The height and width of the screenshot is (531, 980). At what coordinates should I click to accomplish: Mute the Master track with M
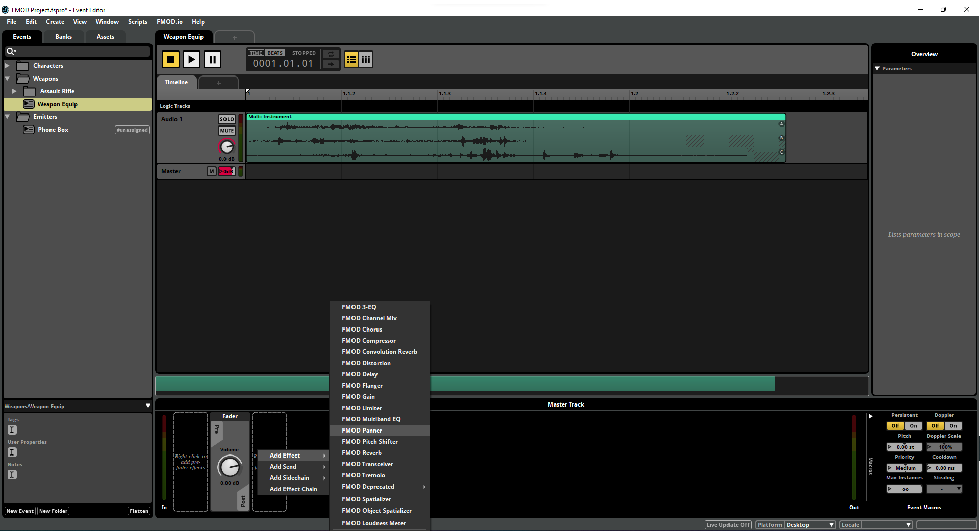(x=211, y=171)
